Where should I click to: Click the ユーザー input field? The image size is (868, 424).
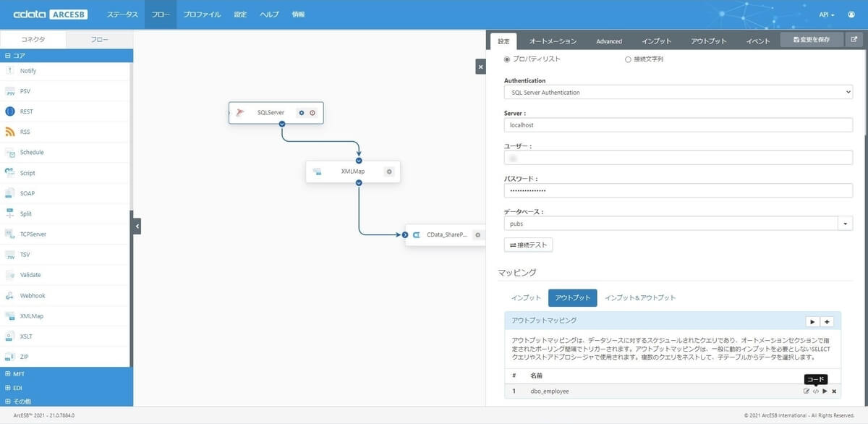678,158
